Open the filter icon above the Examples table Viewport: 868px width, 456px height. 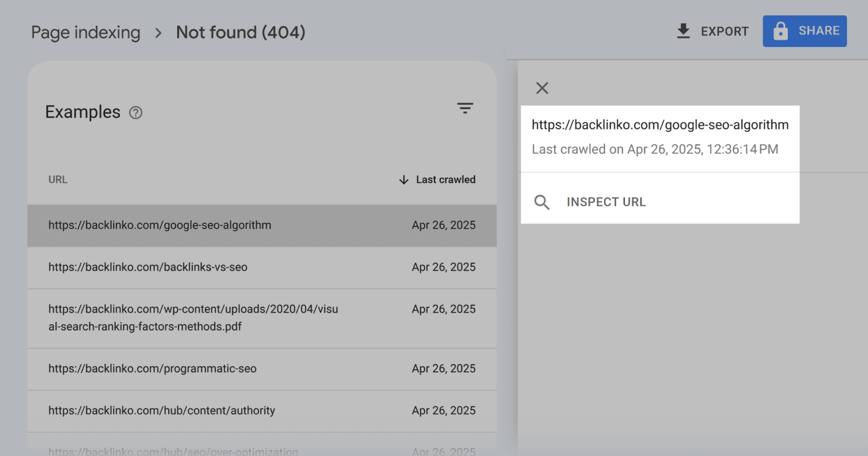coord(465,108)
